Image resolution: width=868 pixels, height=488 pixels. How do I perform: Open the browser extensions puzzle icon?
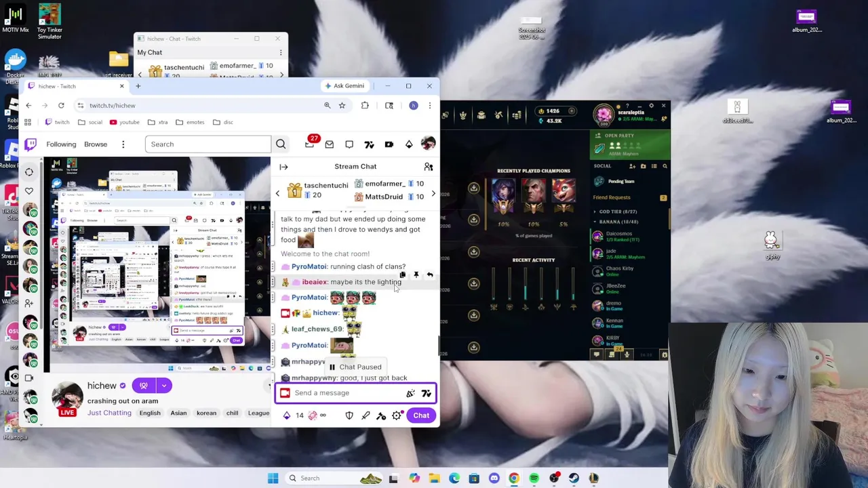(x=365, y=105)
